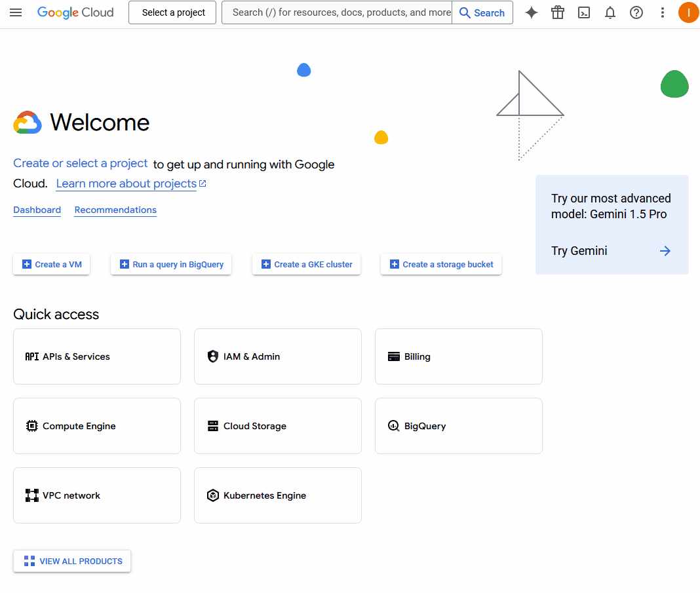Viewport: 700px width, 593px height.
Task: Open the notifications bell
Action: point(610,12)
